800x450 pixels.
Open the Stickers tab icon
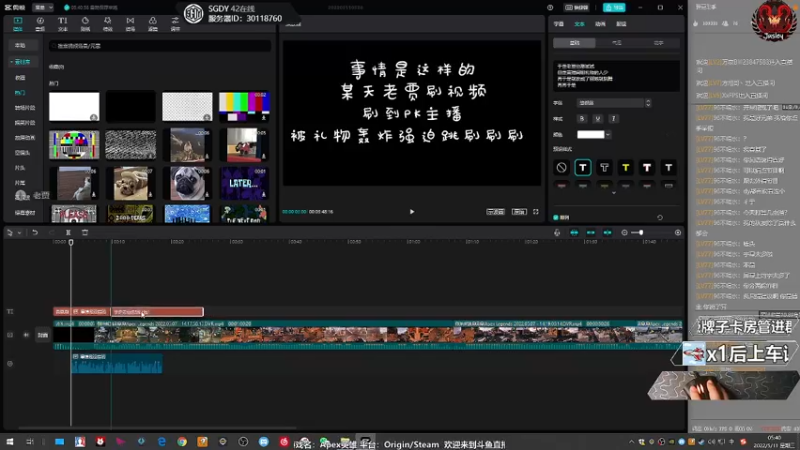point(85,23)
